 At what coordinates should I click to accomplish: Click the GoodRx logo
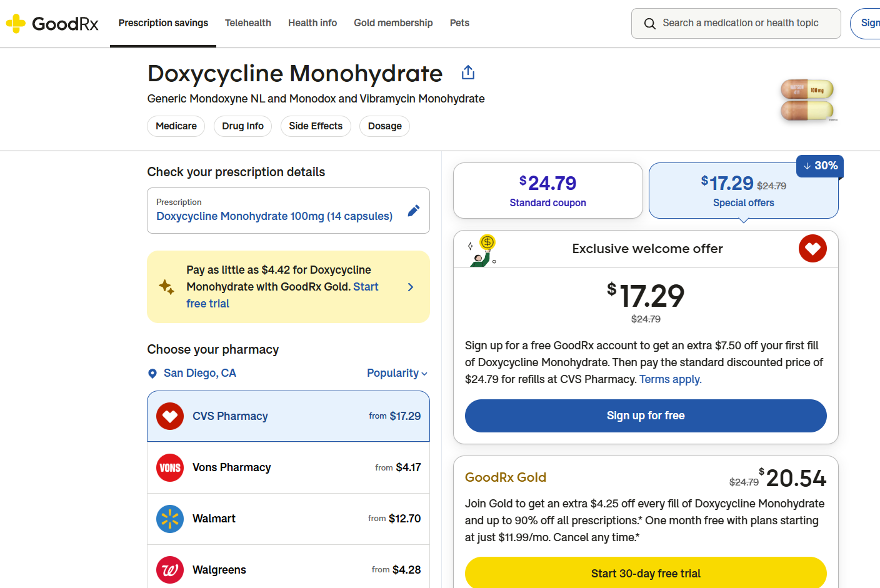[52, 24]
